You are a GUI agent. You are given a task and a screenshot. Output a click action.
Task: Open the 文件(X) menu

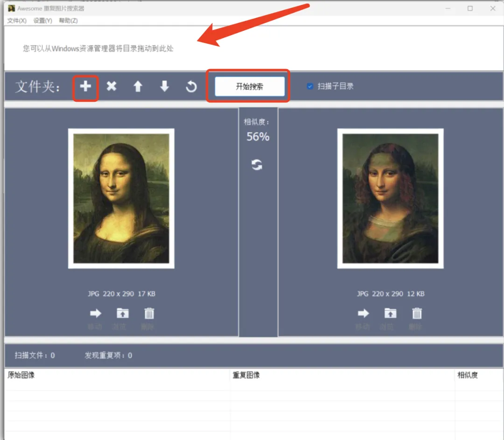click(x=17, y=21)
